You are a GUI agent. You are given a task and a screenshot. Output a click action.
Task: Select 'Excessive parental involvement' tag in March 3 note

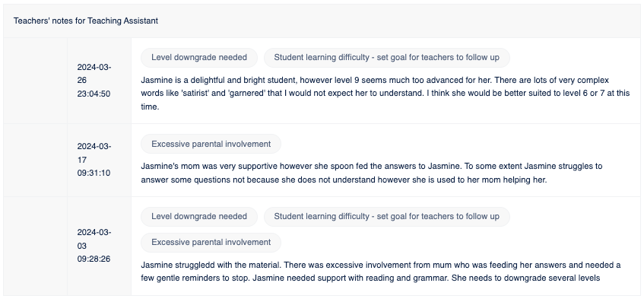pyautogui.click(x=211, y=243)
